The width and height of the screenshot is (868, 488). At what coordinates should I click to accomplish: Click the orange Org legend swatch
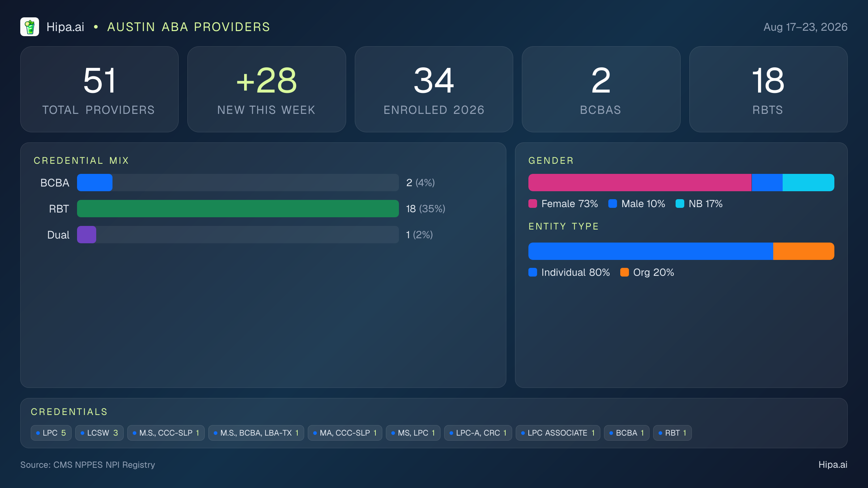pyautogui.click(x=625, y=272)
